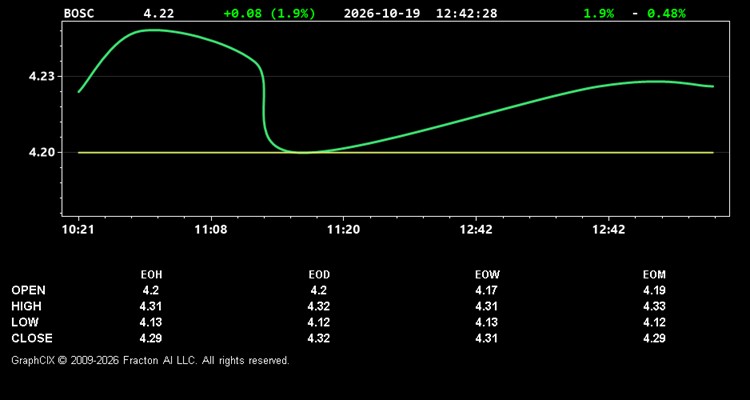Click the 4.23 y-axis label
The width and height of the screenshot is (750, 400).
42,77
